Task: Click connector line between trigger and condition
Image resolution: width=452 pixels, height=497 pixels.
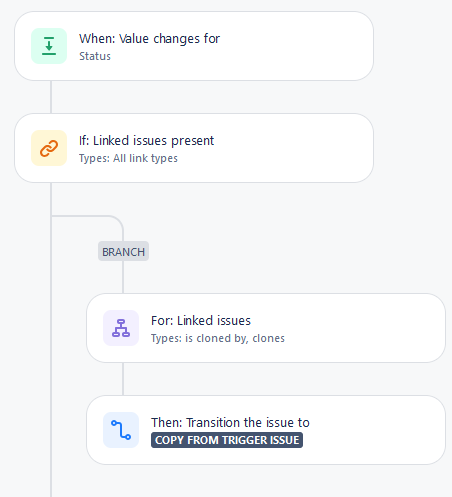Action: click(x=51, y=97)
